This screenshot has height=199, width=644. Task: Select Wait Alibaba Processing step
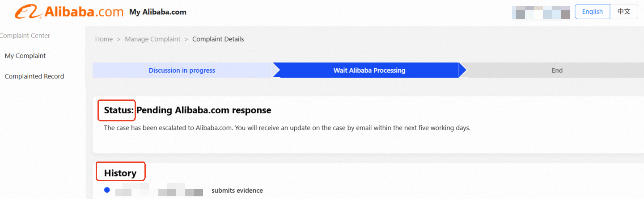pyautogui.click(x=369, y=70)
